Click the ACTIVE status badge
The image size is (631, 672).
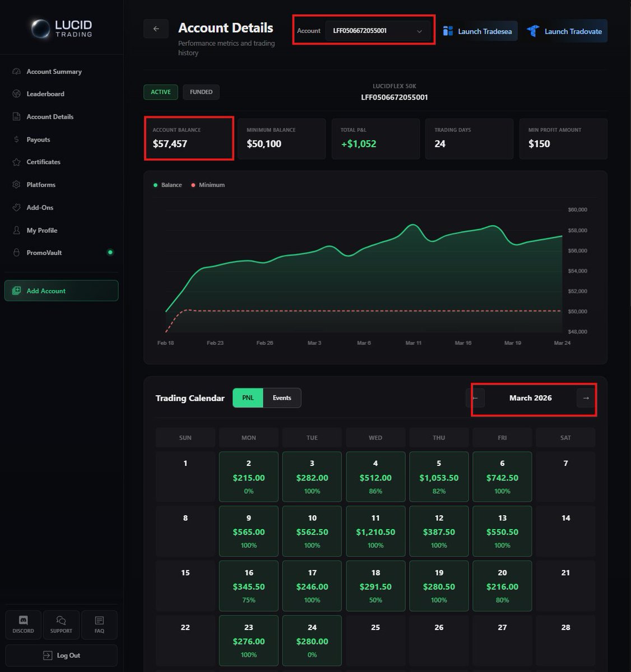(161, 92)
